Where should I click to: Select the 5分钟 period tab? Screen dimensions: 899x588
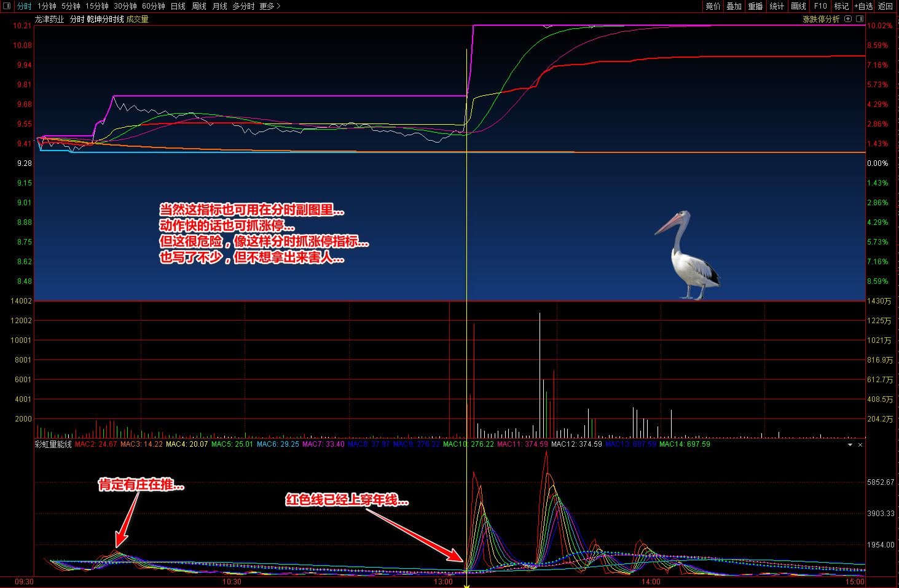(x=71, y=6)
